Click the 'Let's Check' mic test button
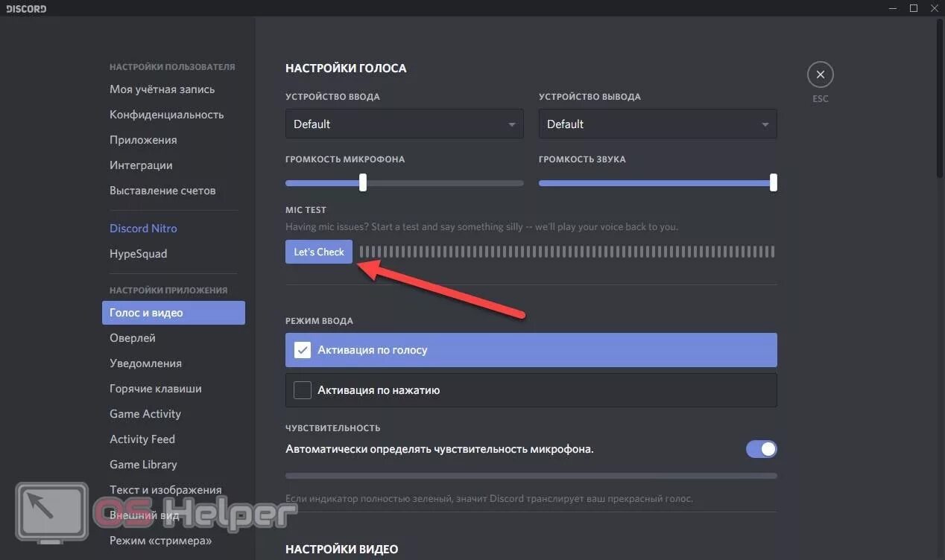This screenshot has height=560, width=945. click(x=319, y=252)
